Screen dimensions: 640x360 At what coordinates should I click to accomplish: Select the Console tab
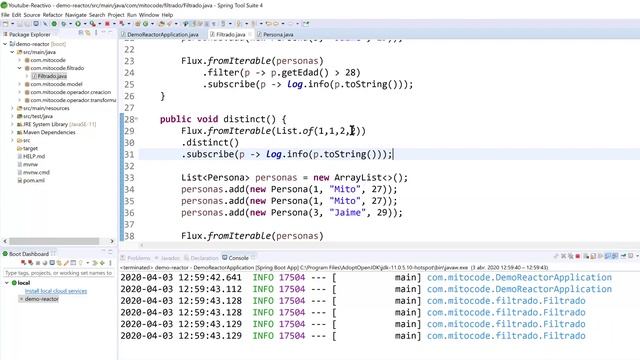pos(238,258)
